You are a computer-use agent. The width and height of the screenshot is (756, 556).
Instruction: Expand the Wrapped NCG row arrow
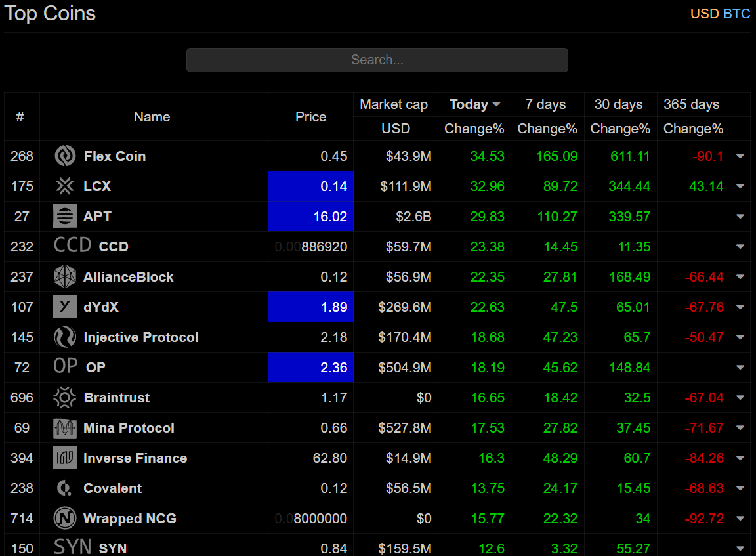(x=740, y=519)
